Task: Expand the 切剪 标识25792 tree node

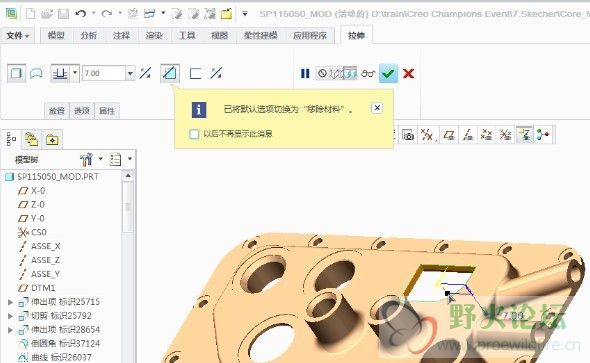Action: pyautogui.click(x=11, y=316)
